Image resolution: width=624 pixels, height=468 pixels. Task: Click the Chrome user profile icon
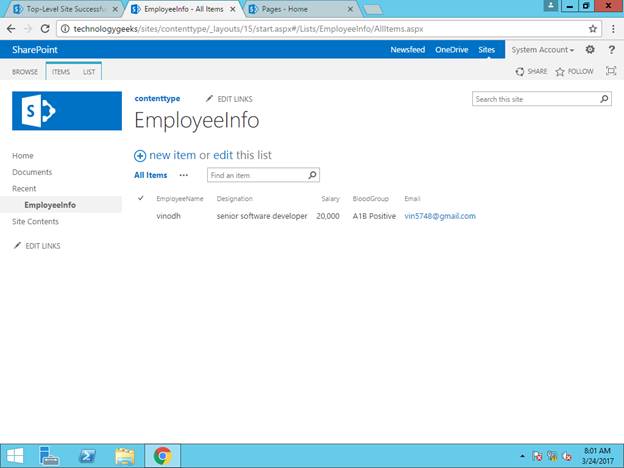tap(551, 5)
